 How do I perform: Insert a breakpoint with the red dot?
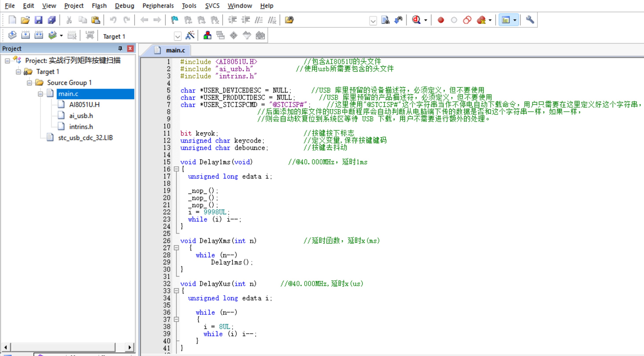tap(441, 20)
